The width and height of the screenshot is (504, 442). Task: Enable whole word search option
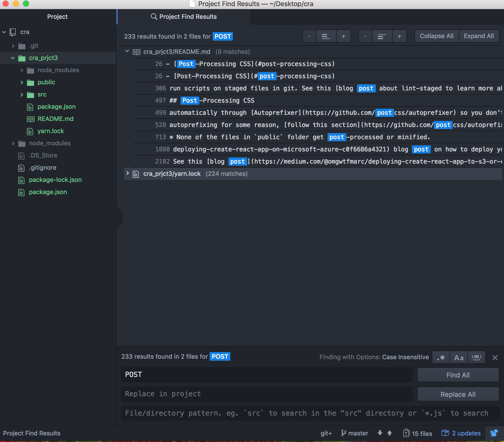pos(476,357)
